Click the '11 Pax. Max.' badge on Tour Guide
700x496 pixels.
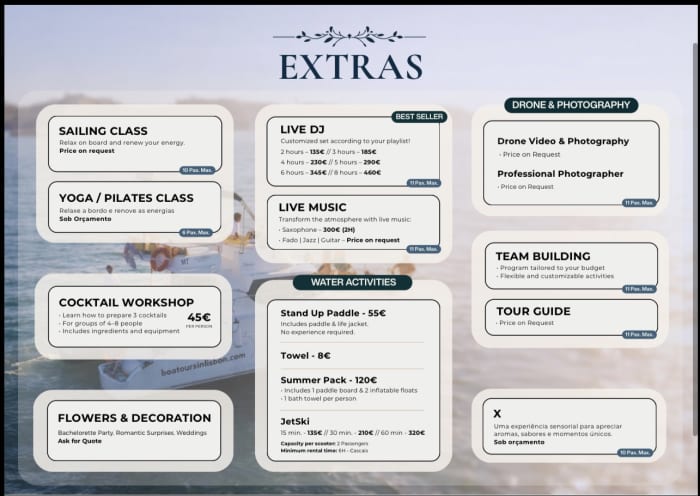pos(639,334)
